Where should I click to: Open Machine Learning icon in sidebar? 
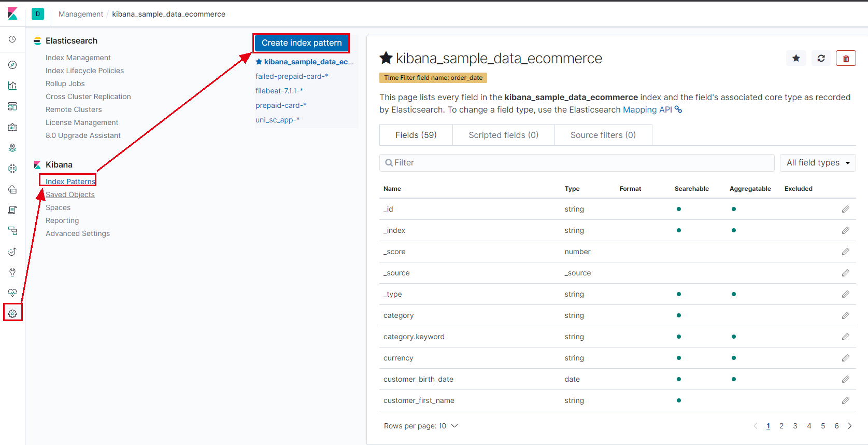coord(12,169)
